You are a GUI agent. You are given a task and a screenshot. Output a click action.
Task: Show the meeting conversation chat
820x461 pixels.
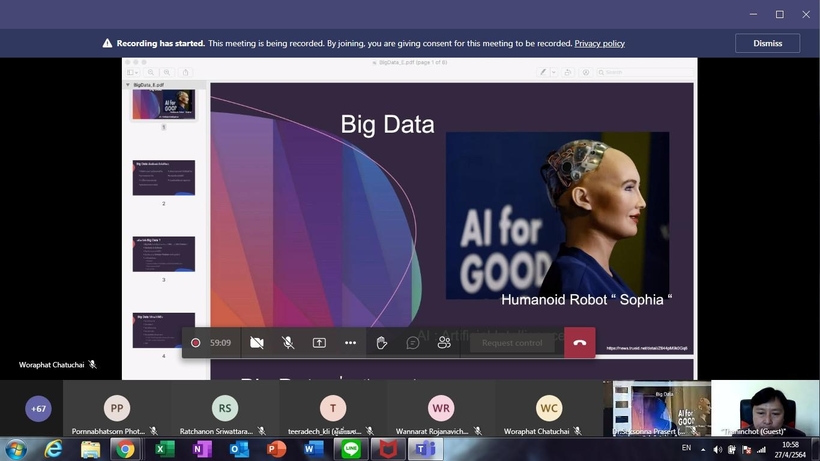pyautogui.click(x=413, y=343)
